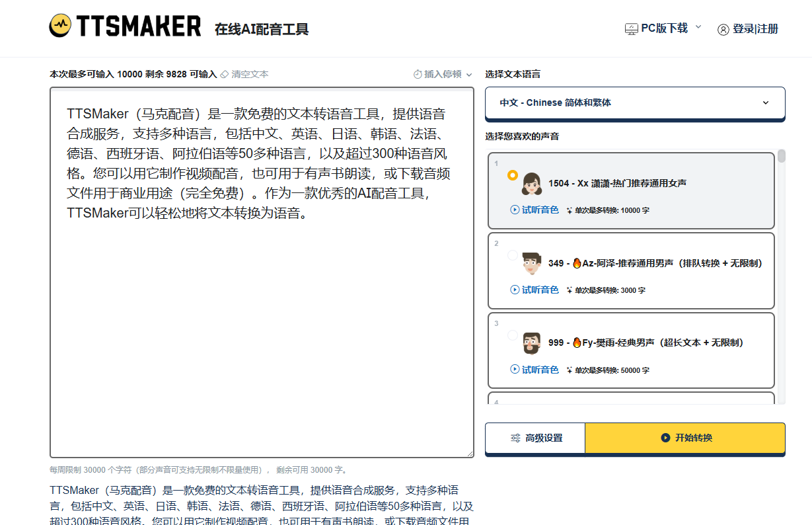
Task: Click the user profile icon beside 登录|注册
Action: 723,29
